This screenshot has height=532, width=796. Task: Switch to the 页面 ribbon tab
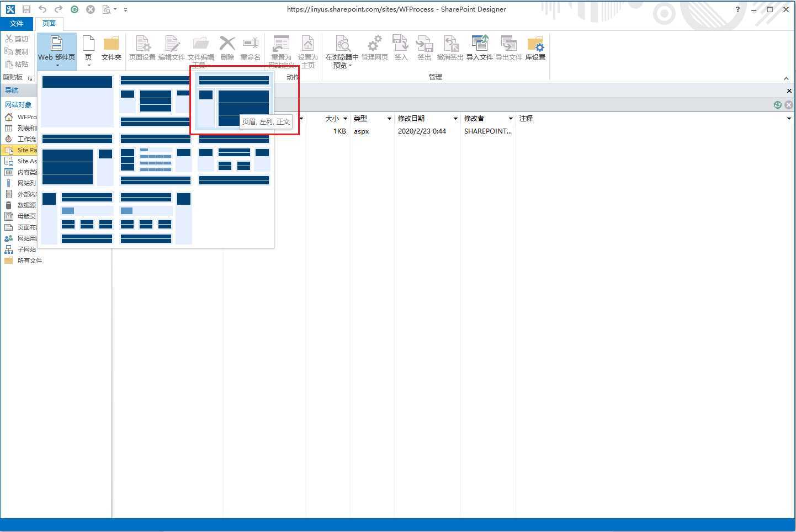point(49,24)
